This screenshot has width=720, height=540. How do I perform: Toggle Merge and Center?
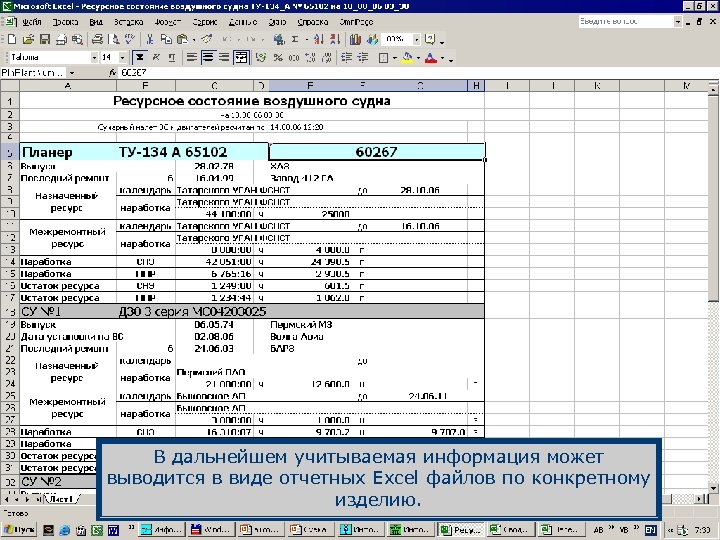pyautogui.click(x=241, y=58)
